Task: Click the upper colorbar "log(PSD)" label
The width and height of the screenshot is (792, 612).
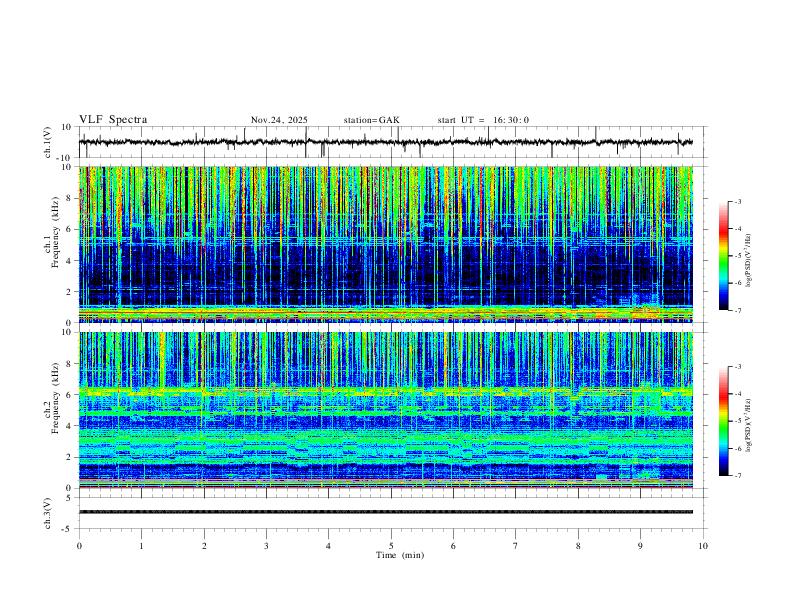Action: coord(749,261)
